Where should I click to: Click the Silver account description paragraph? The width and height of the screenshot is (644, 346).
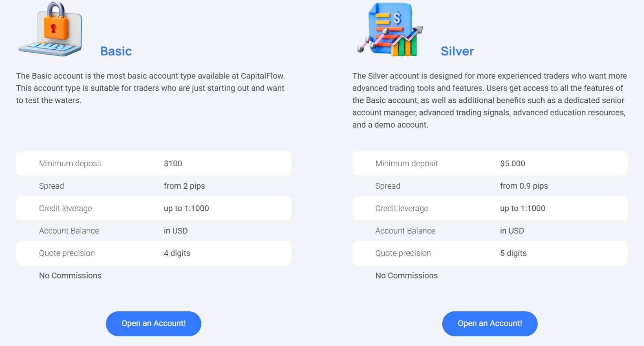[489, 100]
